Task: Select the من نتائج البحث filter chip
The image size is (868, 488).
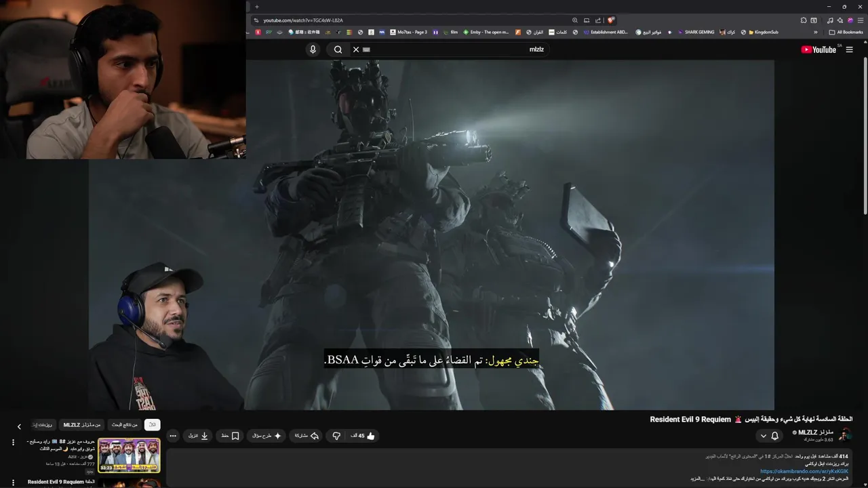Action: [125, 425]
